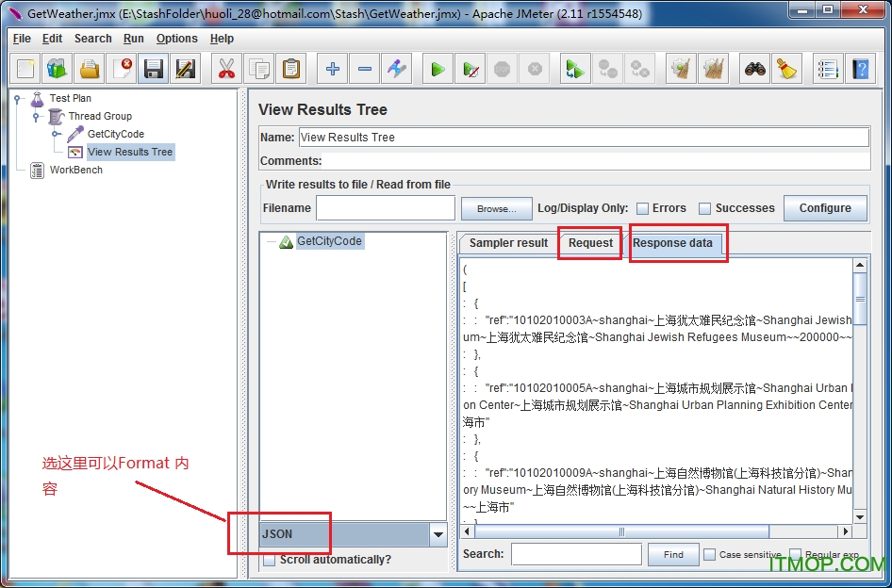This screenshot has width=892, height=588.
Task: Toggle the Scroll automatically checkbox
Action: click(x=270, y=560)
